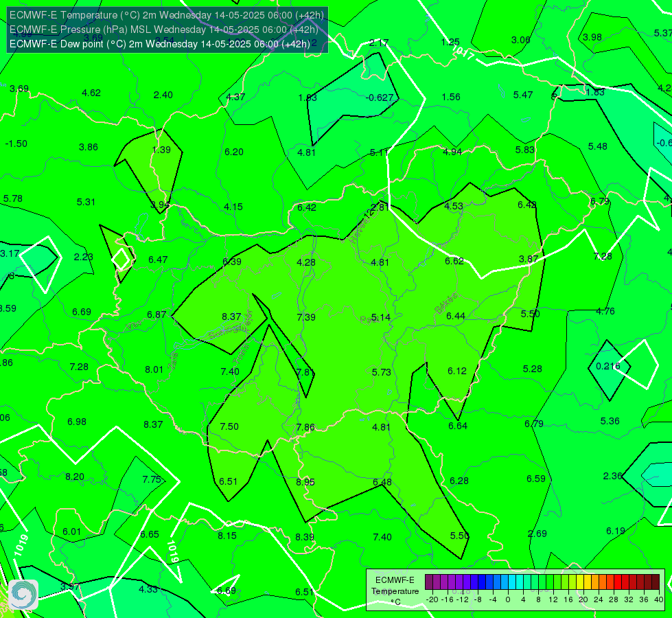Image resolution: width=672 pixels, height=618 pixels.
Task: Click the grid value 5.36
Action: (610, 421)
